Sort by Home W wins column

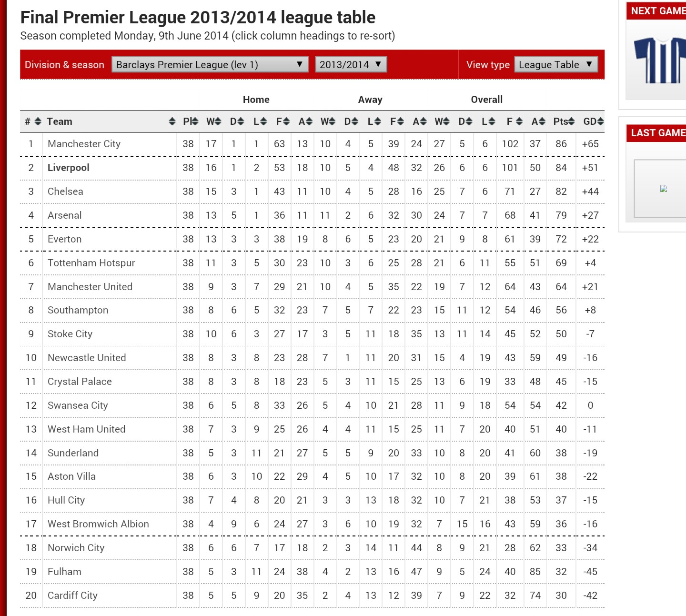pos(213,121)
